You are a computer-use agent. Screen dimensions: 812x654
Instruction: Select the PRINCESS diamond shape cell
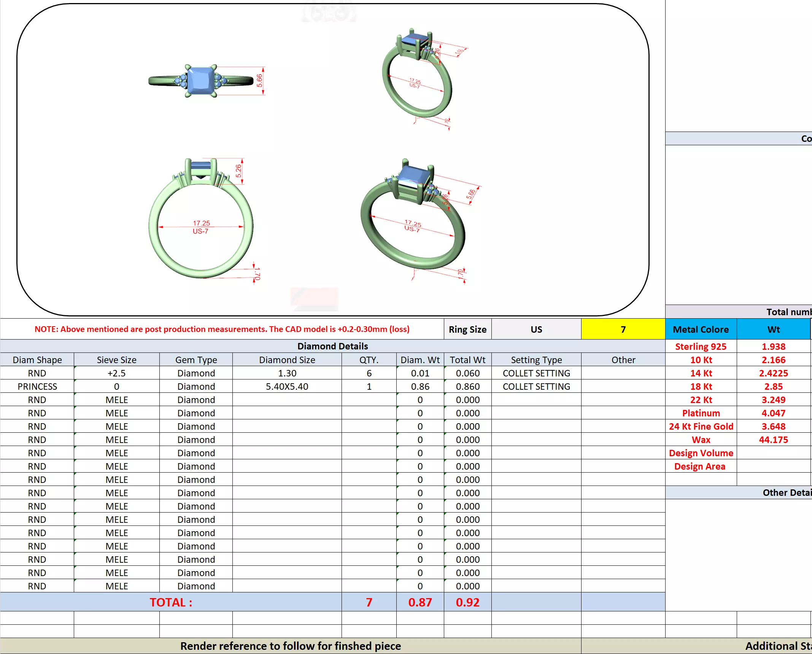click(37, 386)
